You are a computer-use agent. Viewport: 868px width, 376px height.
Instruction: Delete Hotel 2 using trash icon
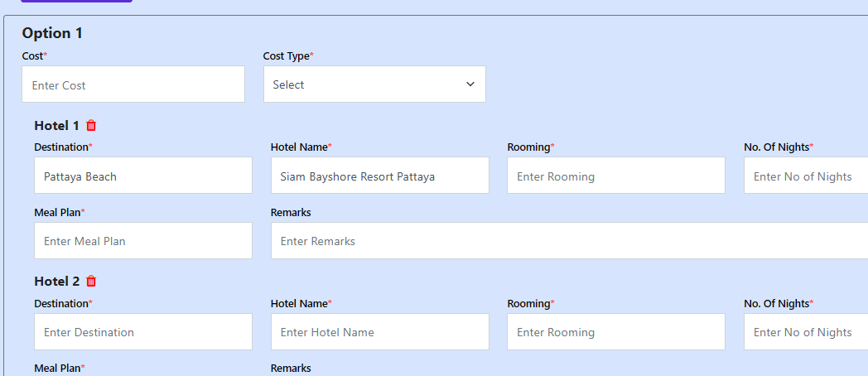pos(91,282)
